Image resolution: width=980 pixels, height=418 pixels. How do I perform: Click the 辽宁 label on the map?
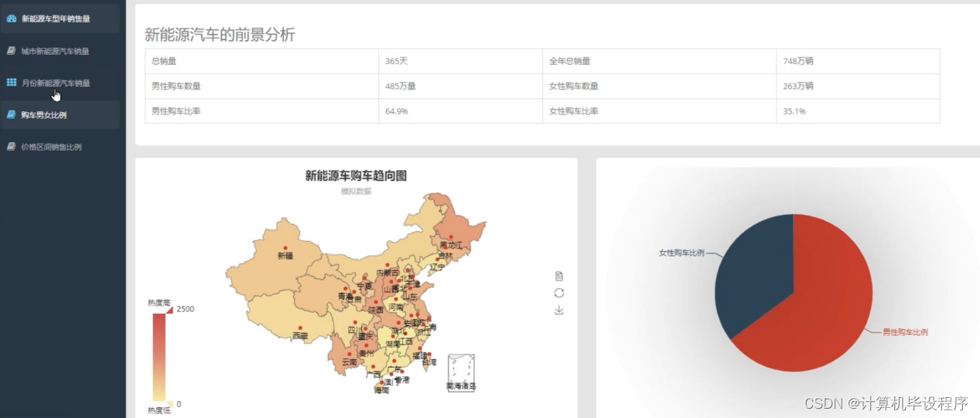(x=438, y=267)
